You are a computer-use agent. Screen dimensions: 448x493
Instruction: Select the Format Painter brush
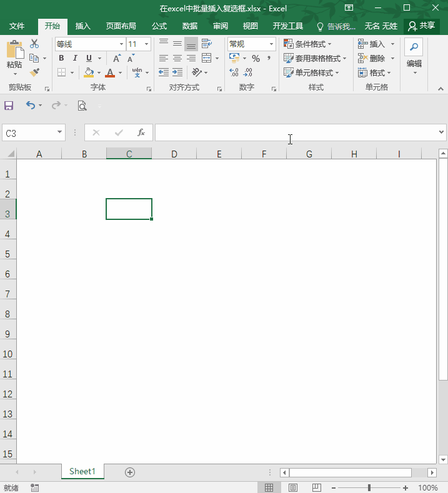tap(34, 72)
